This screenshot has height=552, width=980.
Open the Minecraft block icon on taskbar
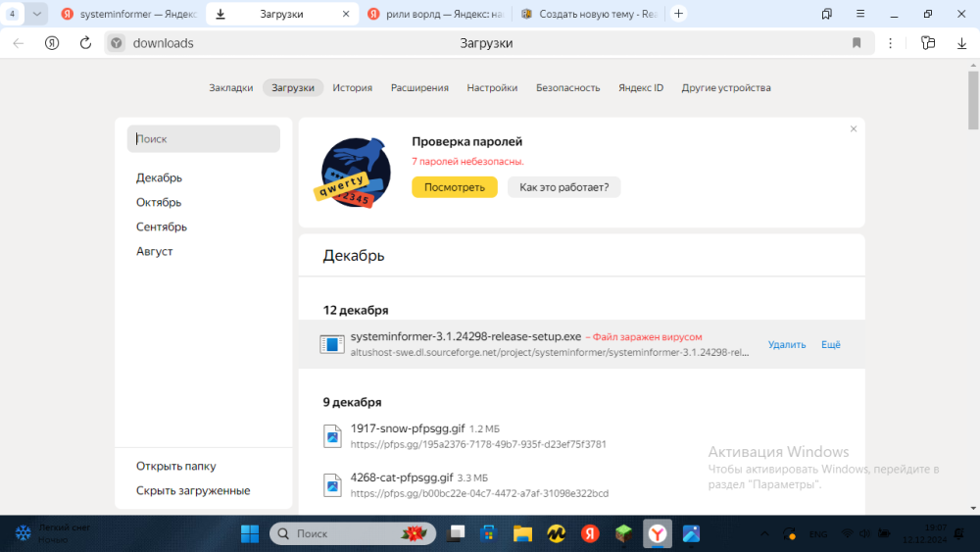coord(623,534)
